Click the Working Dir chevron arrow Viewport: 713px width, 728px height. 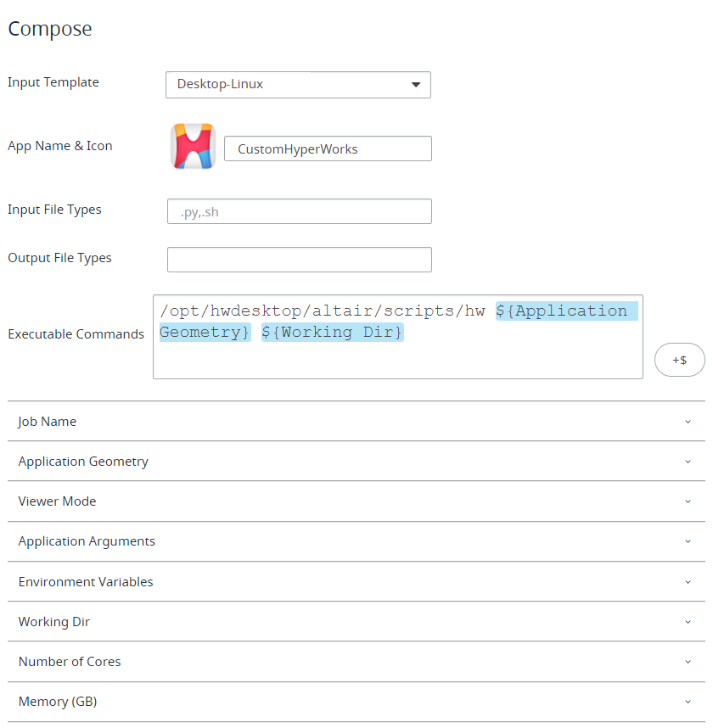[688, 622]
